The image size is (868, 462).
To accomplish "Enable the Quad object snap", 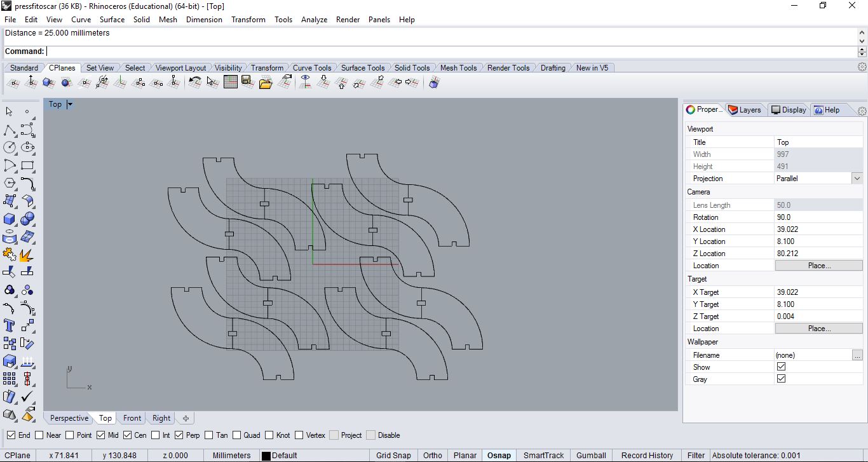I will pyautogui.click(x=236, y=435).
